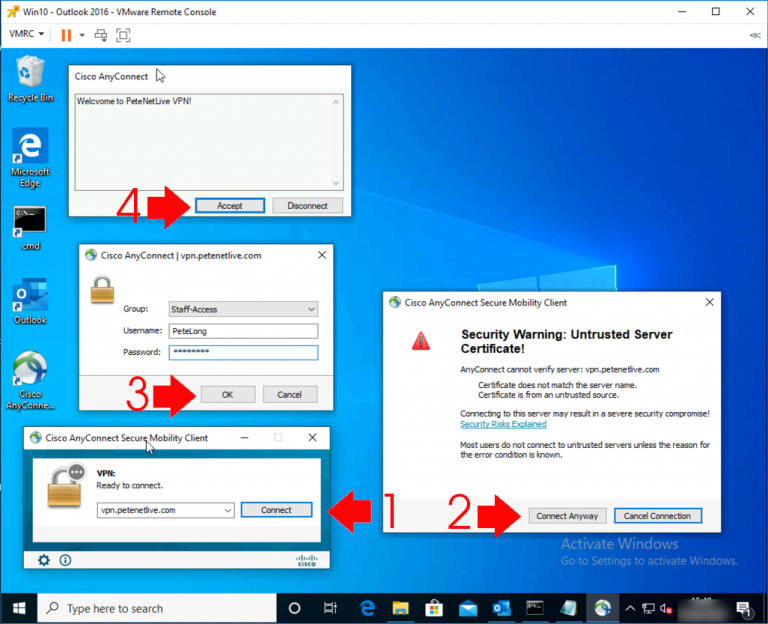Collapse the VMRC toolbar chevrons

(755, 35)
